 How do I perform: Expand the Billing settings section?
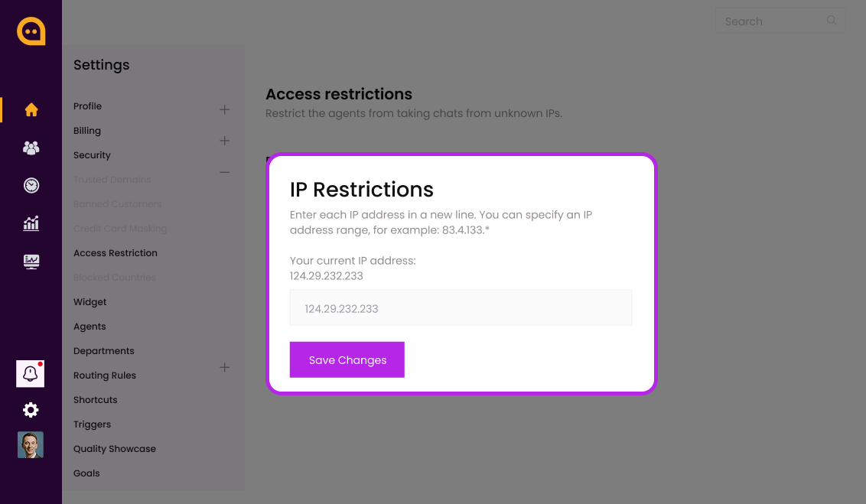(224, 141)
